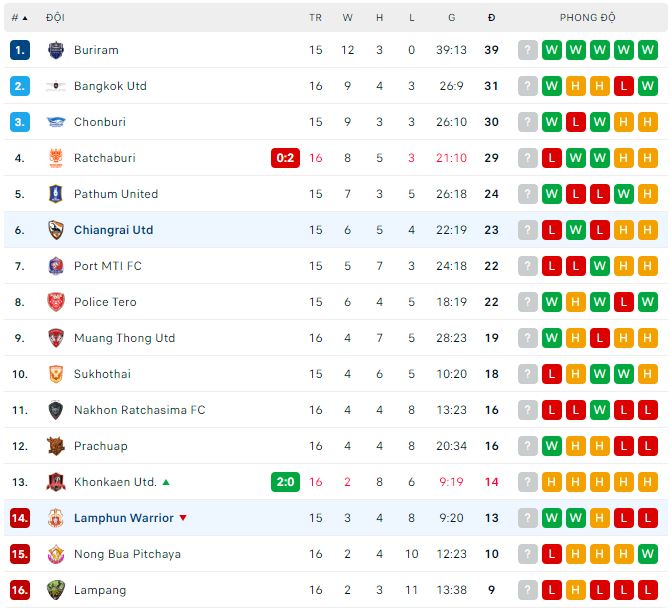Open Khonkaen Utd.'s live score 2:0 badge
This screenshot has width=671, height=610.
pyautogui.click(x=285, y=482)
